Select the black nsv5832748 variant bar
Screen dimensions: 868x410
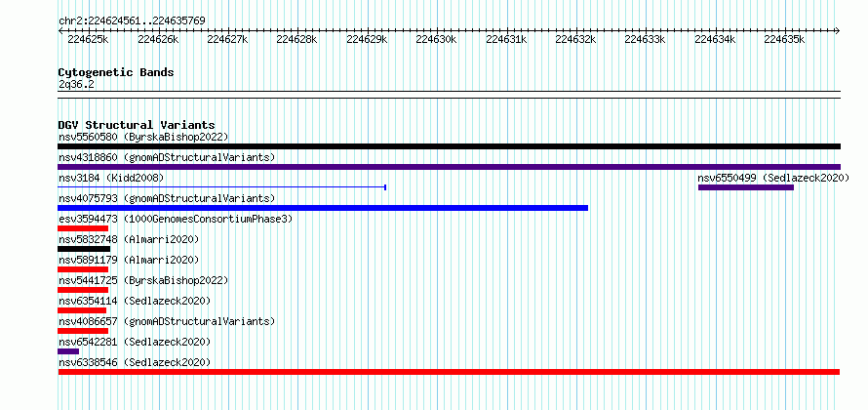[84, 249]
